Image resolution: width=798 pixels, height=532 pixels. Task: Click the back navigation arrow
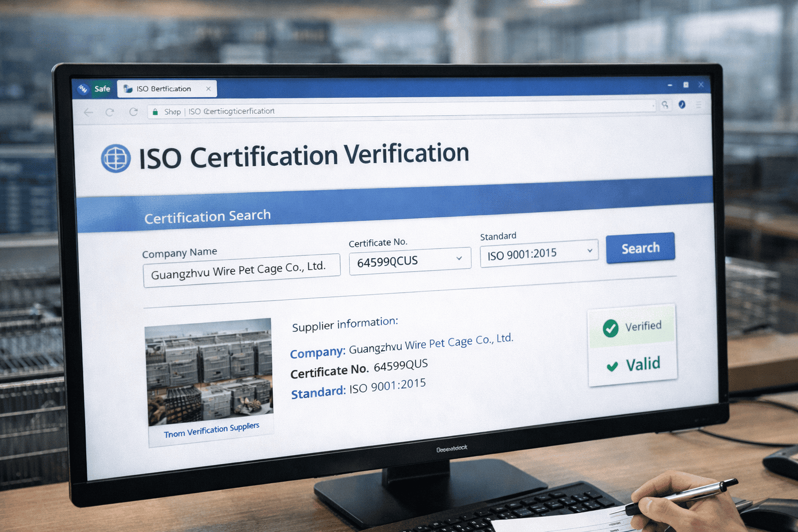click(x=88, y=112)
